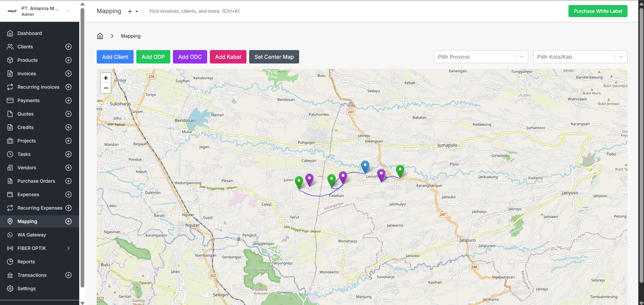The width and height of the screenshot is (644, 305).
Task: Zoom out on the map
Action: (106, 88)
